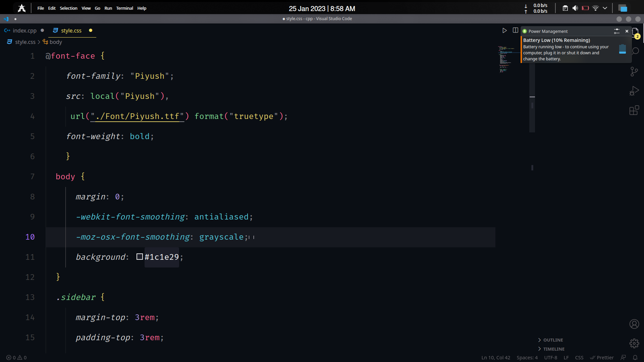Click the unsaved dot on style.css tab
The width and height of the screenshot is (644, 362).
point(91,31)
